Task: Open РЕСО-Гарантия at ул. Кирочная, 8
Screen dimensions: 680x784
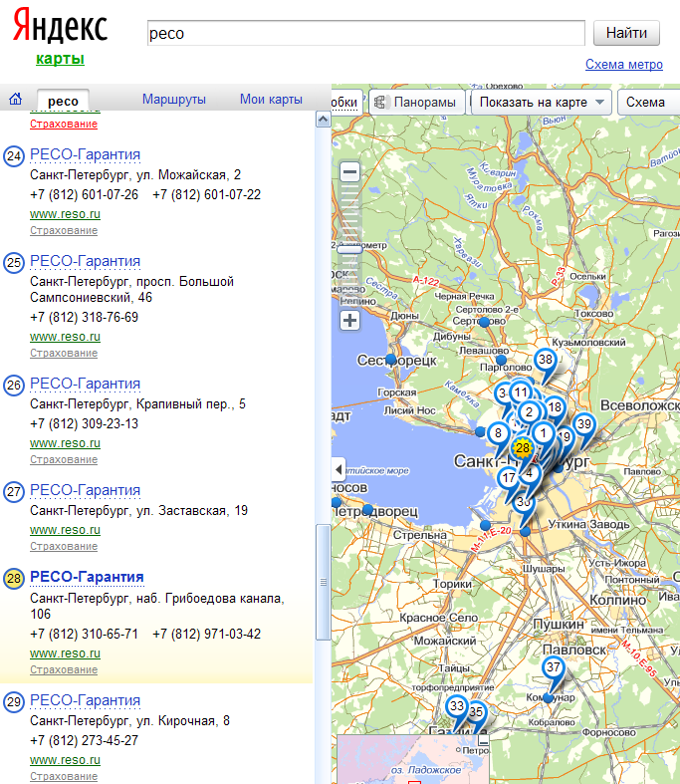Action: pos(85,700)
